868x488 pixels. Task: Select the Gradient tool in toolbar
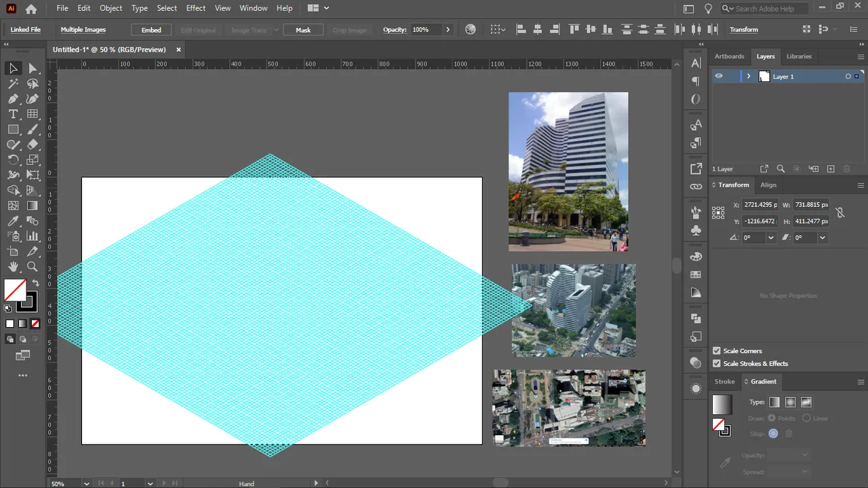coord(33,206)
